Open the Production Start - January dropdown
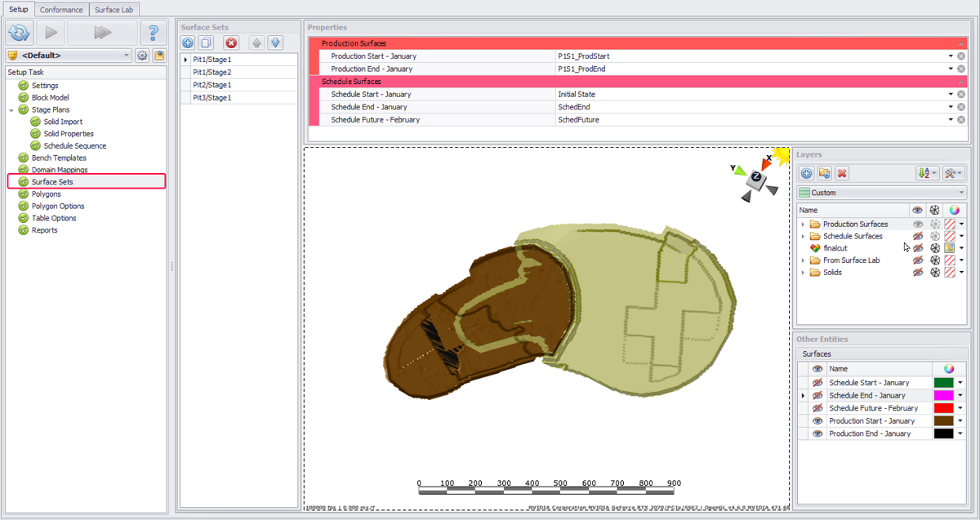Image resolution: width=980 pixels, height=520 pixels. tap(951, 56)
